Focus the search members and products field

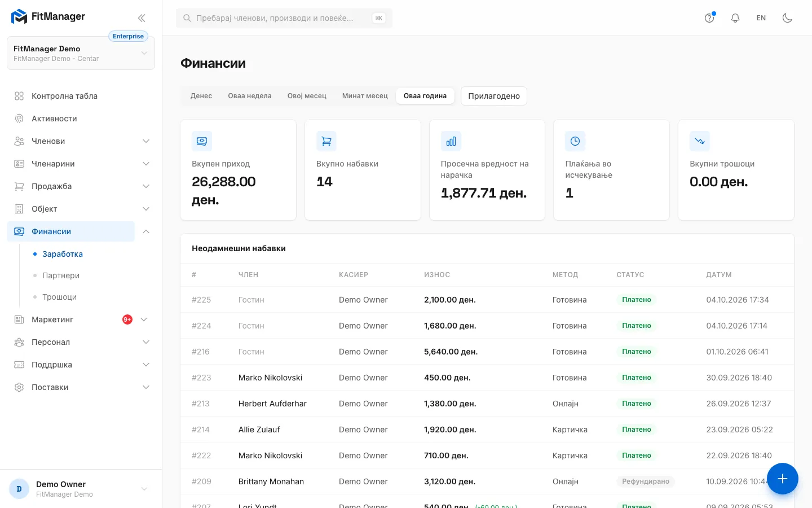point(284,18)
